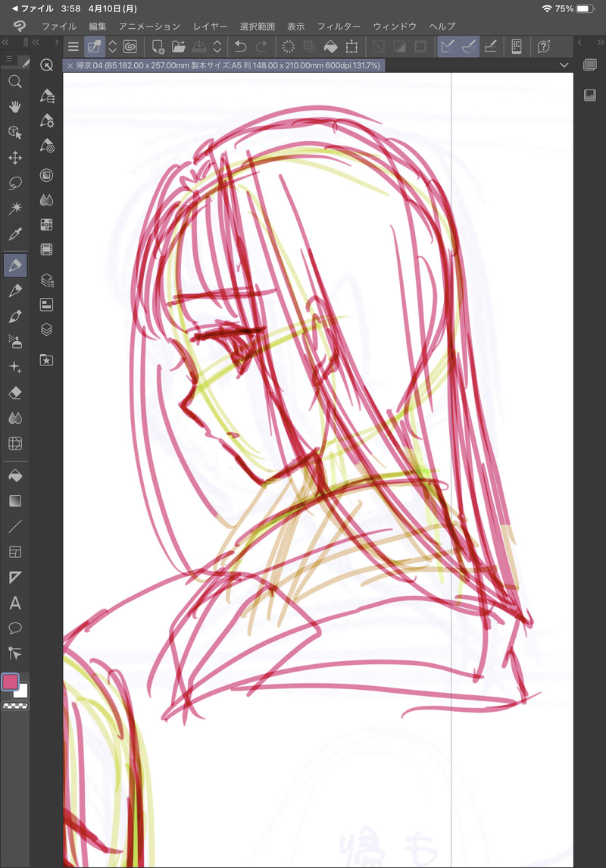Open the Color Set grid palette

[46, 224]
